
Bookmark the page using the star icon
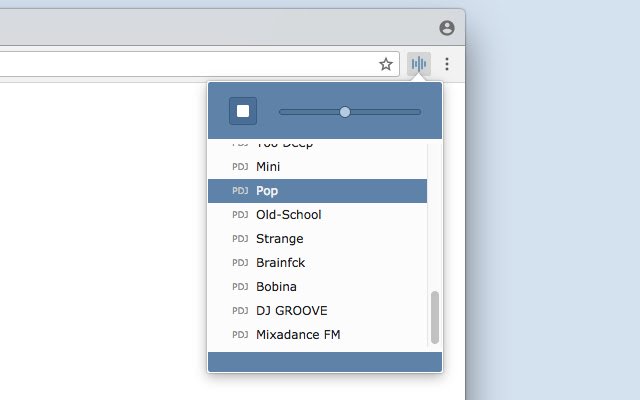[386, 64]
